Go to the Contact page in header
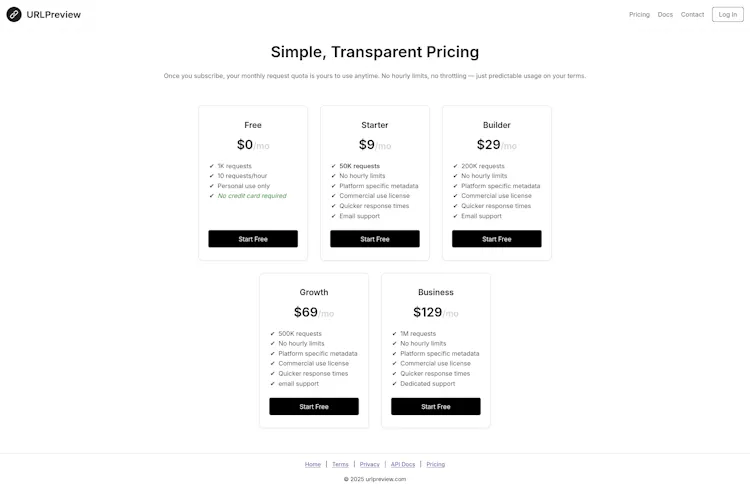Image resolution: width=750 pixels, height=489 pixels. tap(692, 14)
